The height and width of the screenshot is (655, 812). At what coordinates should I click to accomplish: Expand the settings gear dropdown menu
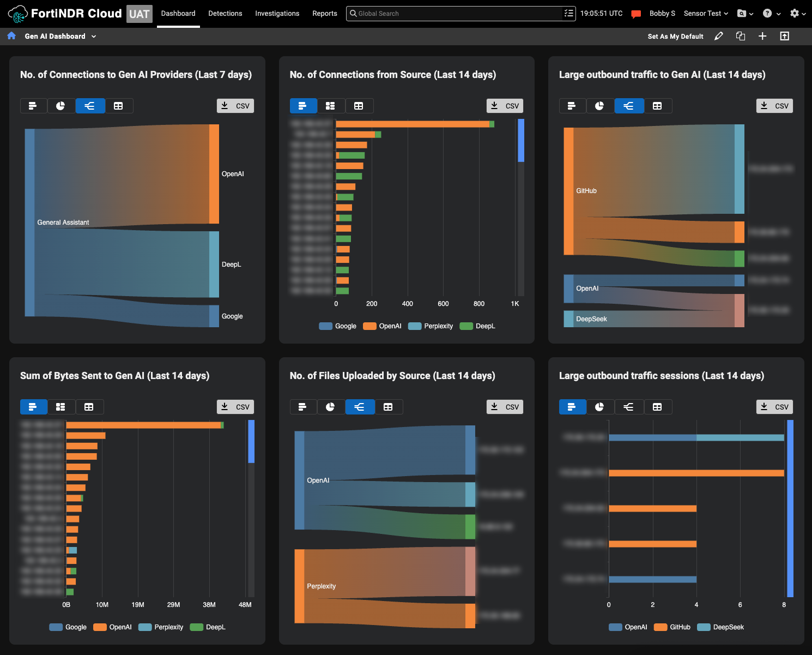[x=798, y=14]
